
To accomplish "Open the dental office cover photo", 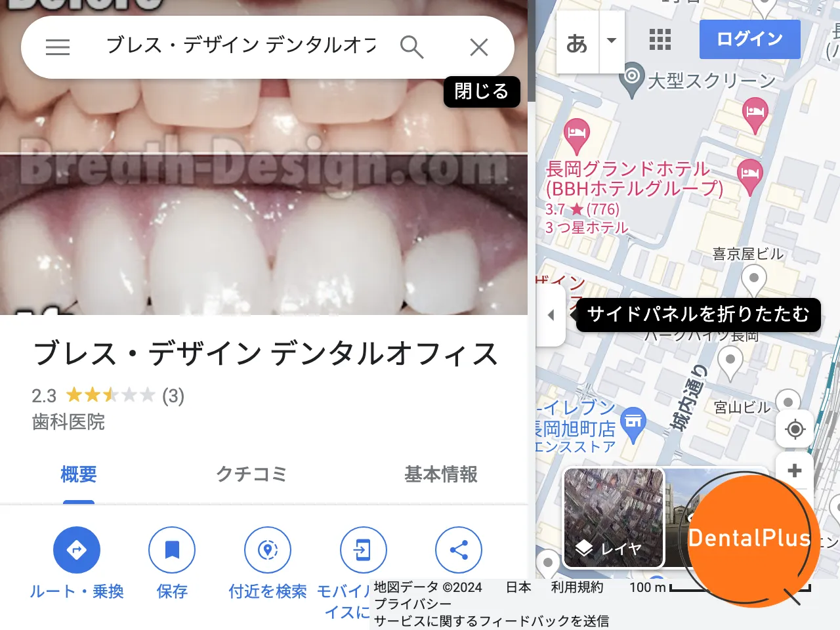I will (x=264, y=157).
